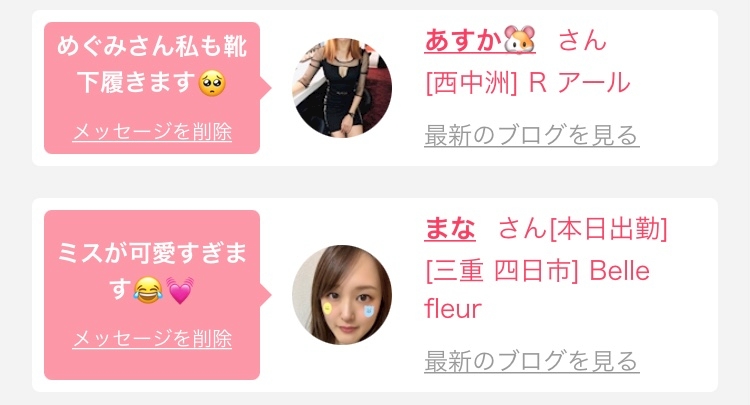Image resolution: width=750 pixels, height=405 pixels.
Task: Open まな's round profile photo
Action: (x=342, y=295)
